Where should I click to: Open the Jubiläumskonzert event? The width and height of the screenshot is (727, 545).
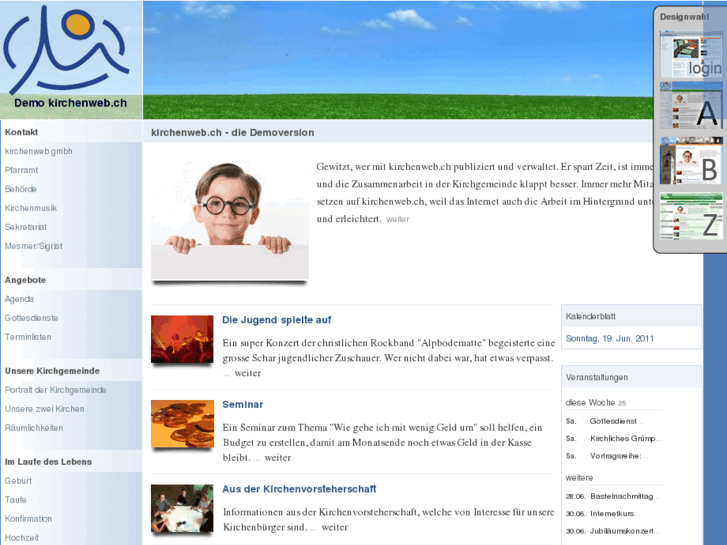[x=625, y=531]
